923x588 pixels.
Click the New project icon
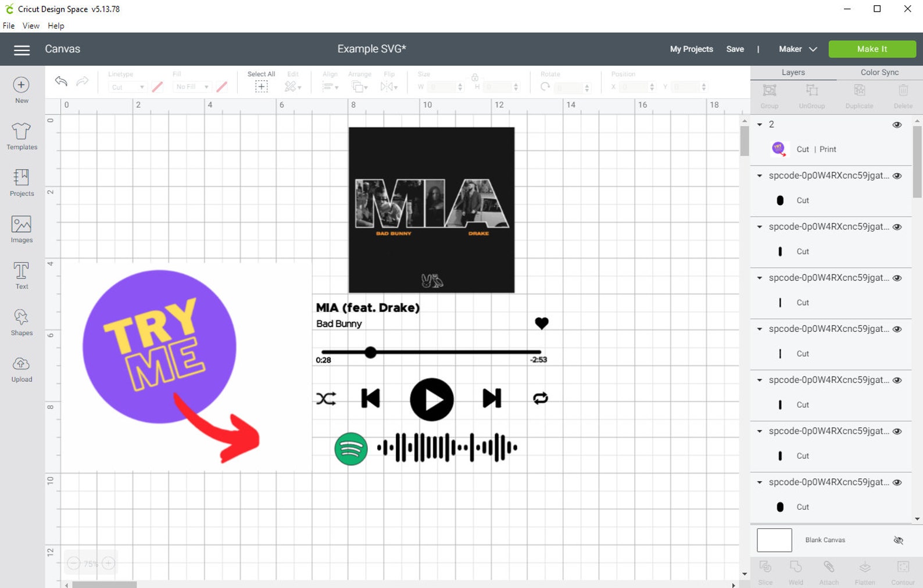point(22,85)
